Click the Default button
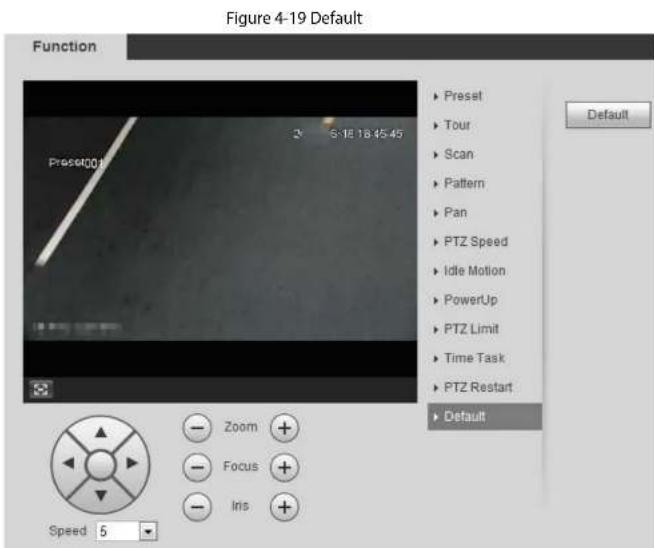 pyautogui.click(x=608, y=115)
